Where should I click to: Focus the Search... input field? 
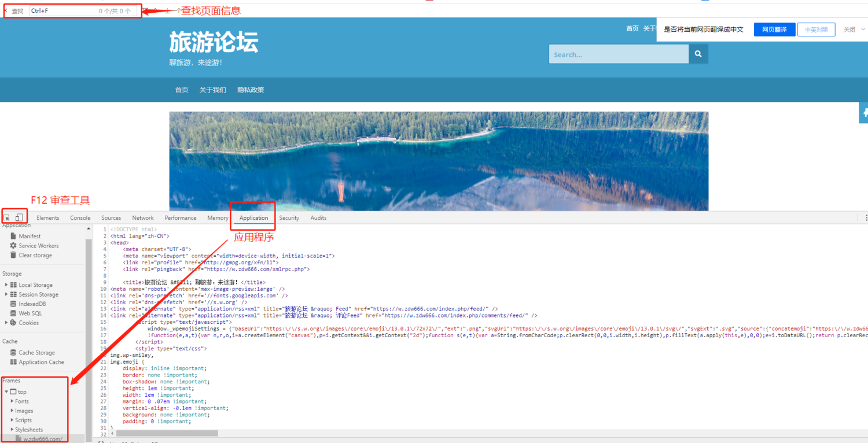619,54
